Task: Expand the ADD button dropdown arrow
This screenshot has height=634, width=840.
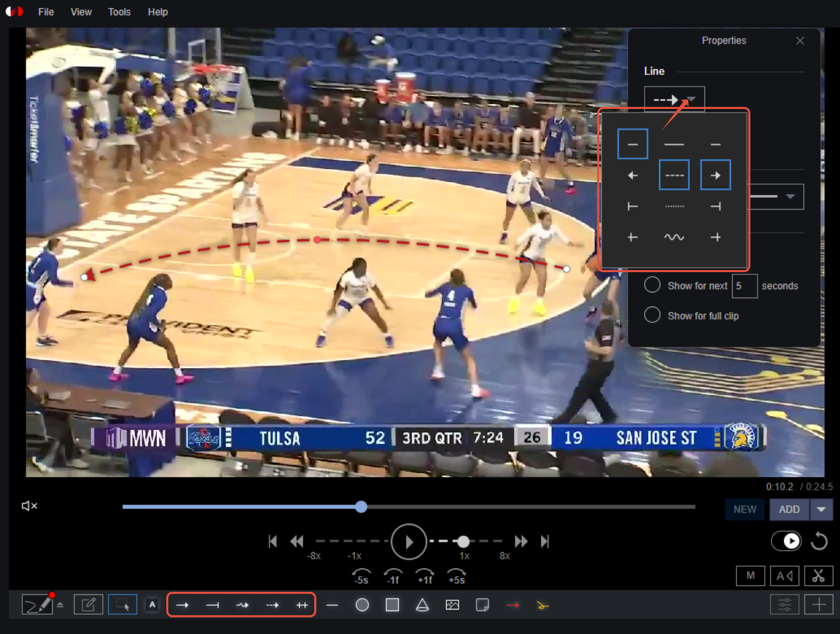Action: tap(821, 509)
